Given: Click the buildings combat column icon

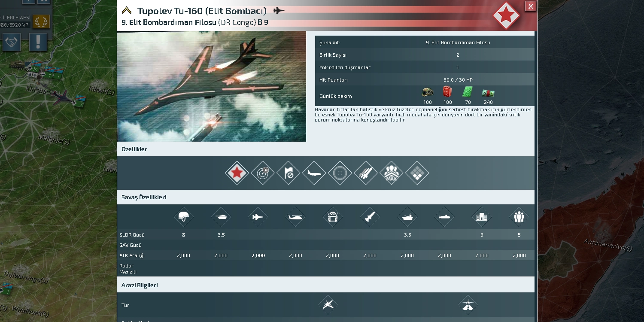Looking at the screenshot, I should (482, 217).
